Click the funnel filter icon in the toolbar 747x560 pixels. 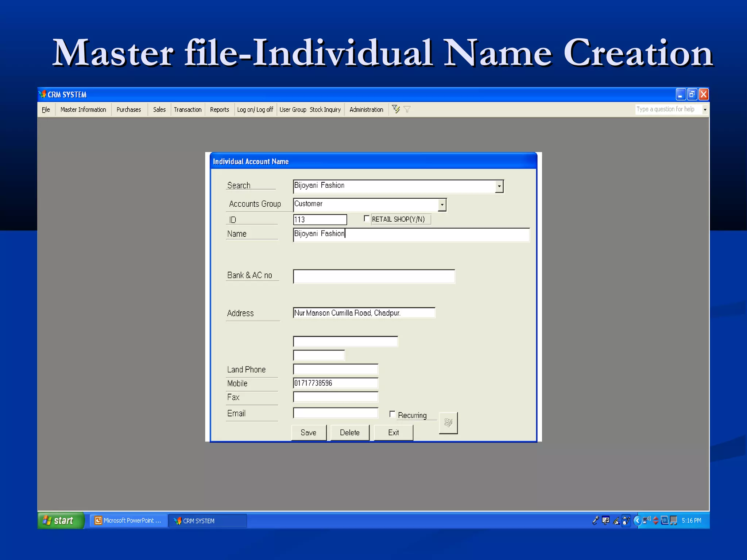(407, 109)
